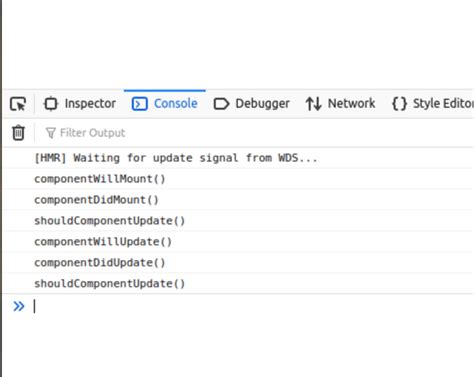
Task: Activate the element picker icon
Action: (18, 104)
